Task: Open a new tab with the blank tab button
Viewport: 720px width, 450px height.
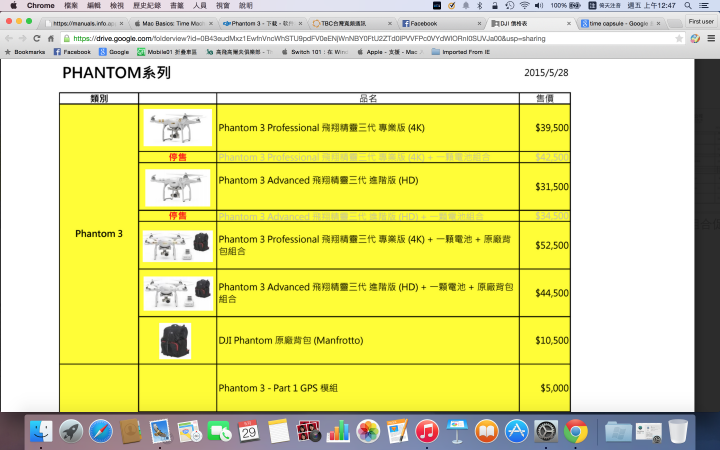Action: point(674,23)
